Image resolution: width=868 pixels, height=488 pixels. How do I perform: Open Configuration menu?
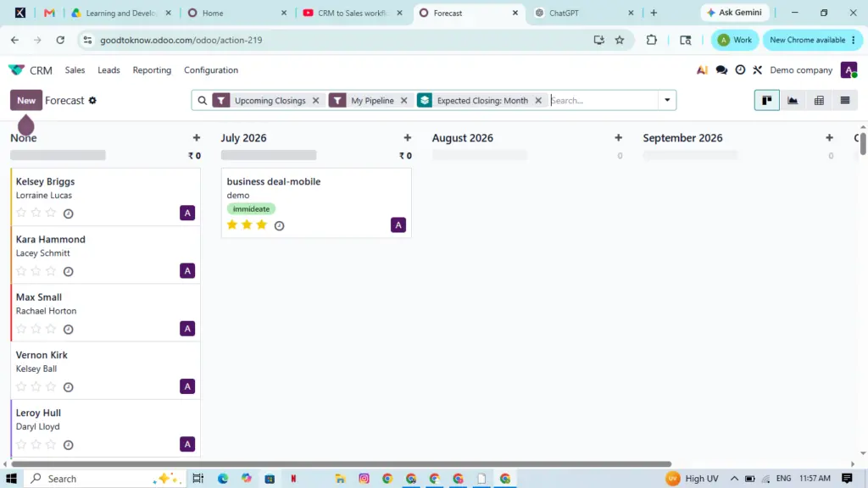(x=211, y=69)
